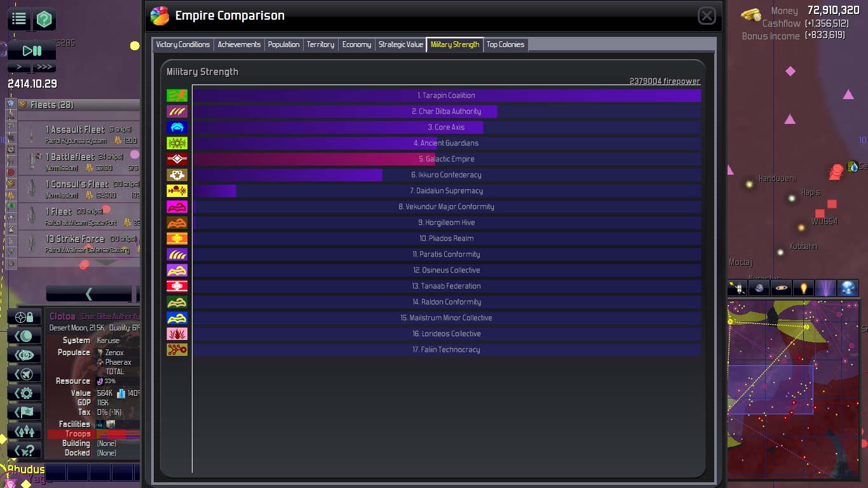
Task: Click gold coins Money icon
Action: 751,14
